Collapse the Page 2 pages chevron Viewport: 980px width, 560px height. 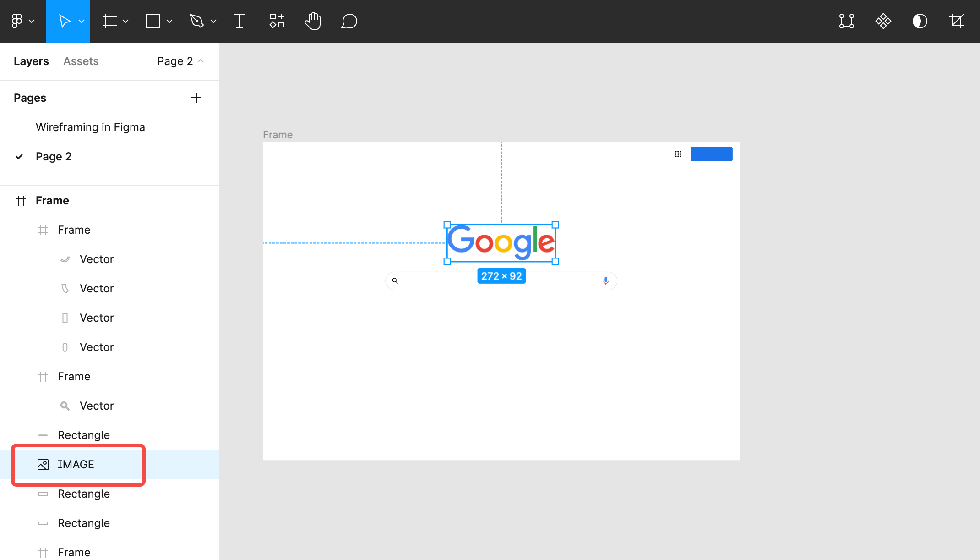click(x=201, y=61)
